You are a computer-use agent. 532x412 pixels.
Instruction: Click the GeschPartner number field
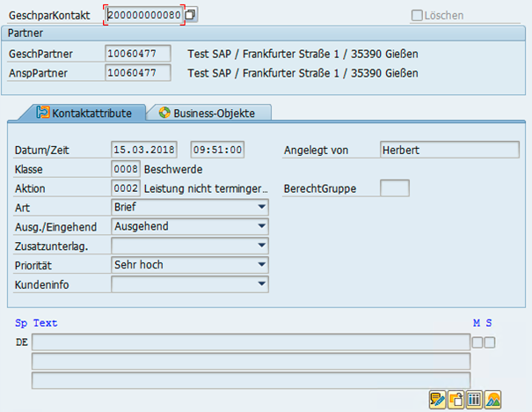click(x=137, y=54)
